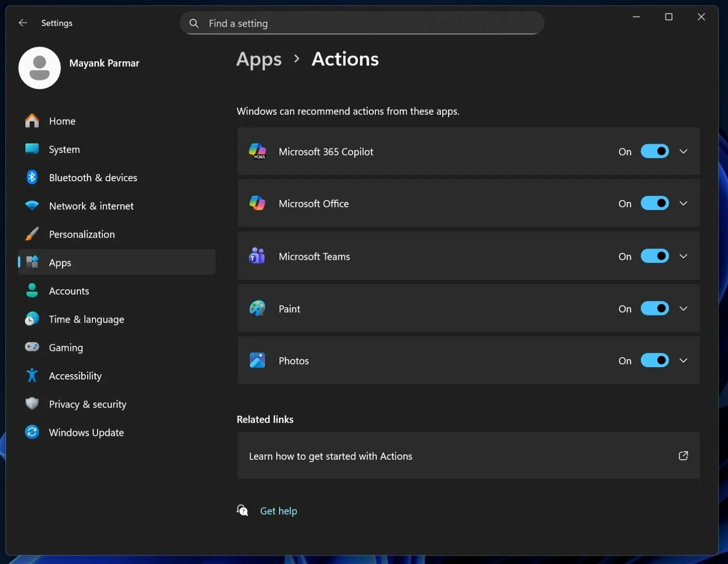Select Apps in the breadcrumb navigation
This screenshot has height=564, width=728.
coord(258,59)
